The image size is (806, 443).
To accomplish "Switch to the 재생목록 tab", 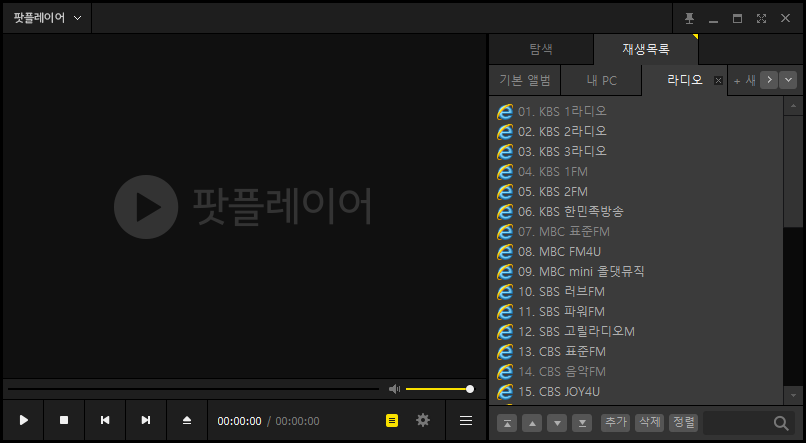I will 646,49.
